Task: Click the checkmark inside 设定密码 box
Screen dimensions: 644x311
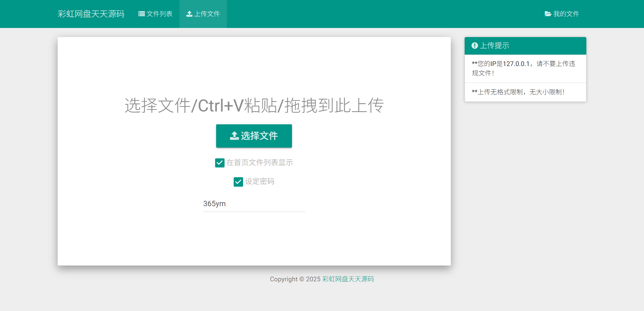Action: pyautogui.click(x=238, y=182)
